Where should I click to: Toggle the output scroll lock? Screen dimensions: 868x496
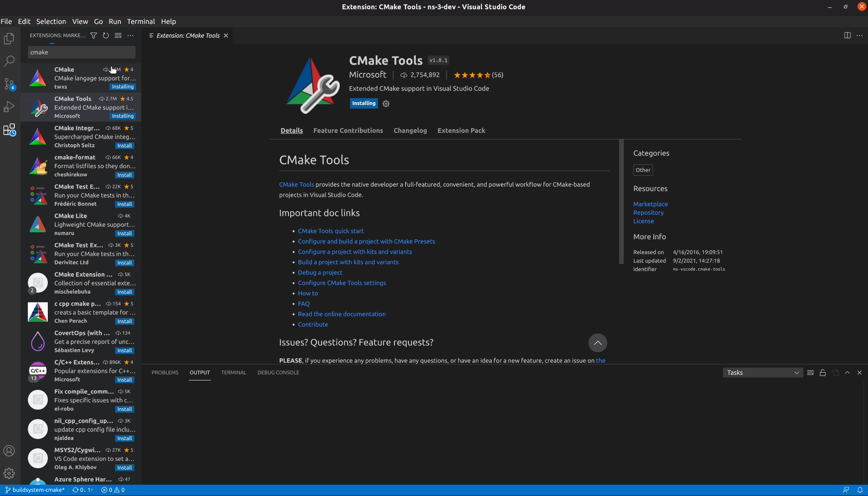tap(822, 373)
